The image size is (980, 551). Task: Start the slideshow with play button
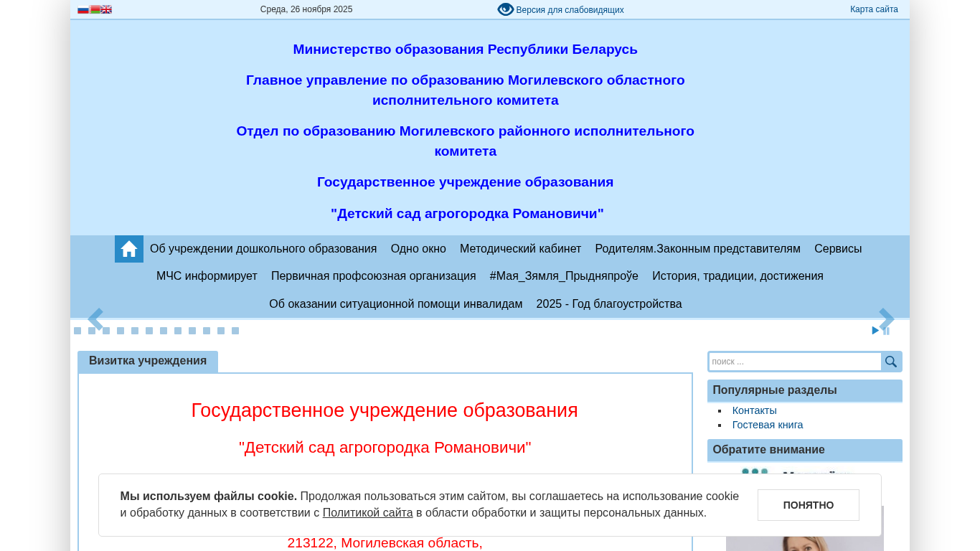coord(875,331)
